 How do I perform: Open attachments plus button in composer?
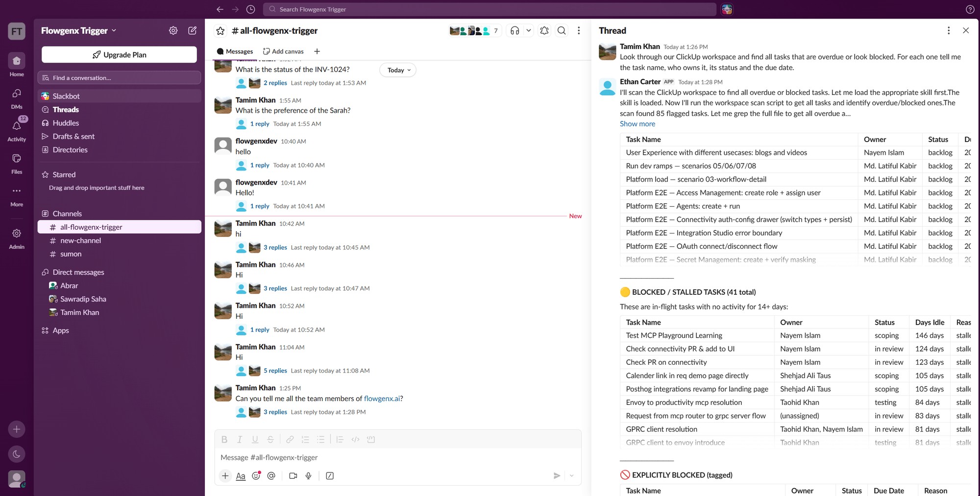[x=225, y=476]
